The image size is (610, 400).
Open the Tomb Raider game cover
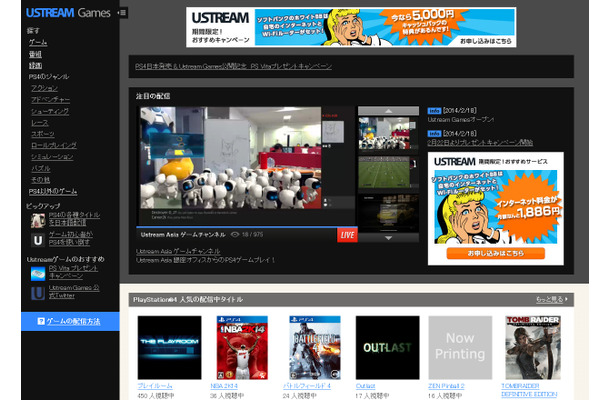[x=533, y=347]
